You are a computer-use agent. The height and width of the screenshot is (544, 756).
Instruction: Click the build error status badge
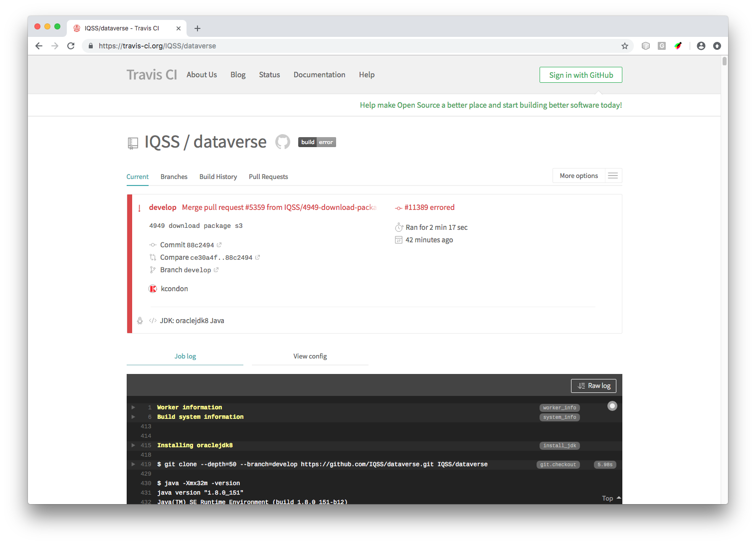coord(317,142)
